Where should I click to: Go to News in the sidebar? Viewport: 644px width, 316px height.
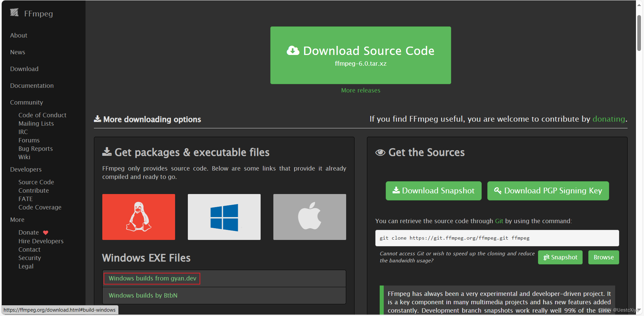point(17,52)
